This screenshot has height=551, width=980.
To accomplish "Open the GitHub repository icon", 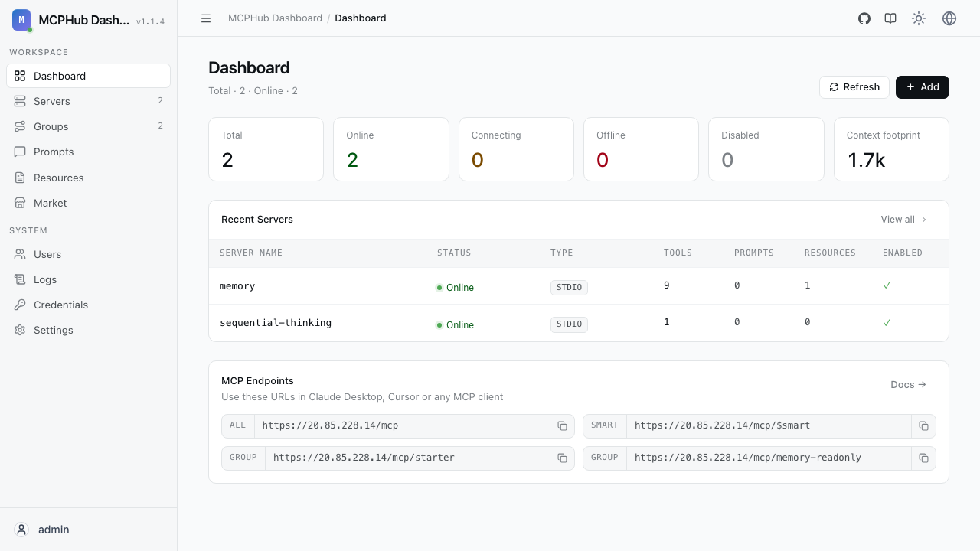I will pos(864,18).
